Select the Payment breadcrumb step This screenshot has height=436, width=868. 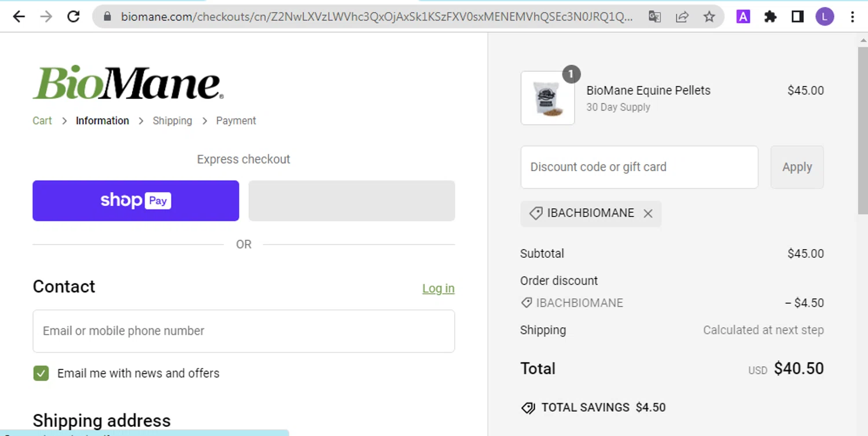click(236, 121)
